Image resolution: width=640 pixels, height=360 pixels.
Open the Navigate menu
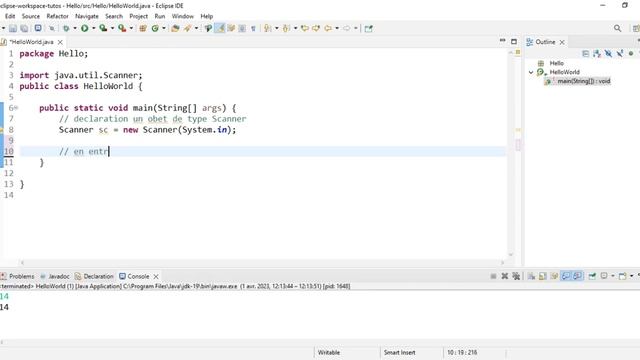click(x=87, y=16)
